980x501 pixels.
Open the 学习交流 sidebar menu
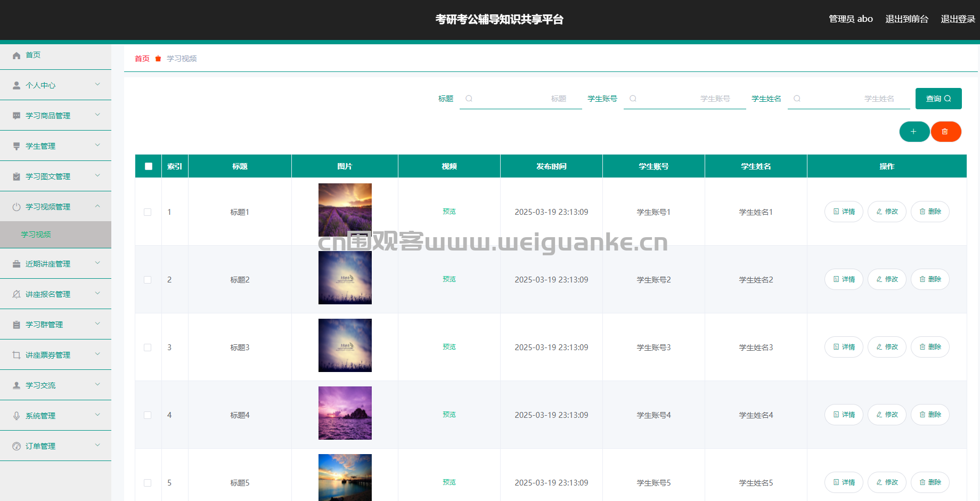[40, 385]
